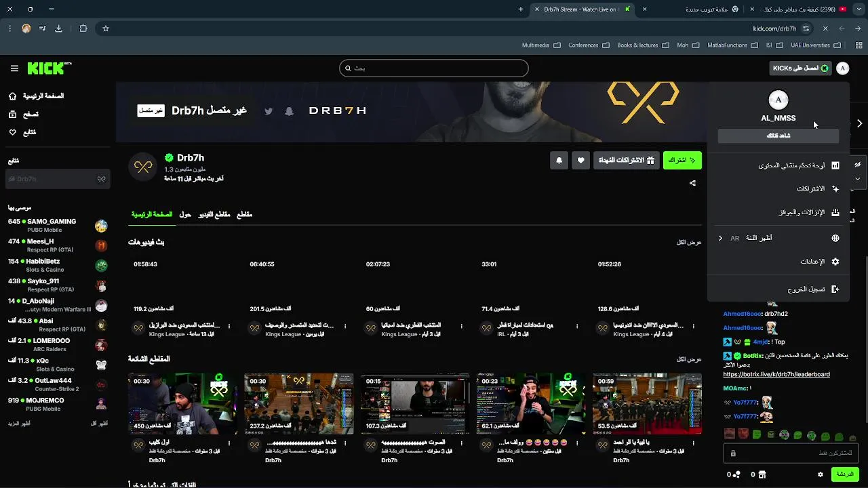Click the account avatar in header
Image resolution: width=868 pixels, height=488 pixels.
coord(842,68)
